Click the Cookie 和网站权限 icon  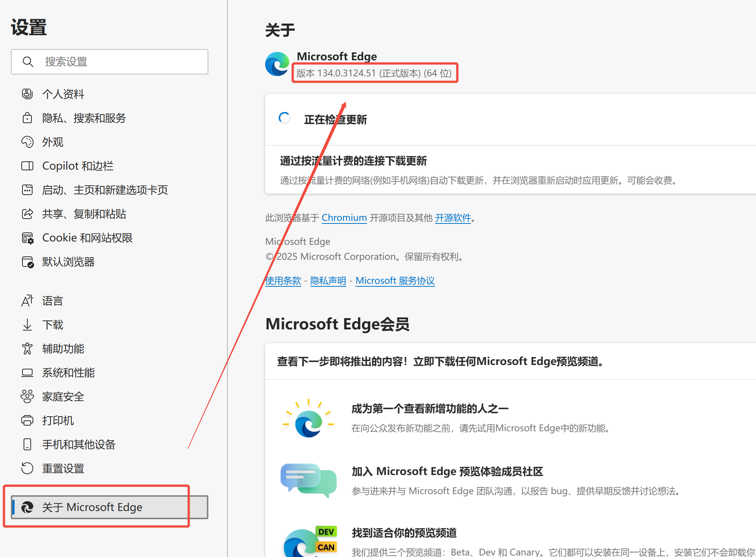pos(28,238)
